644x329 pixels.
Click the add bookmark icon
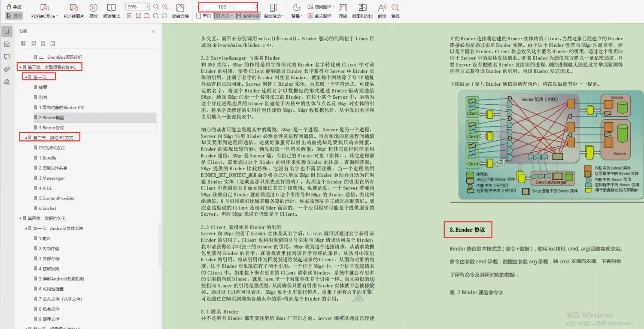pos(43,43)
